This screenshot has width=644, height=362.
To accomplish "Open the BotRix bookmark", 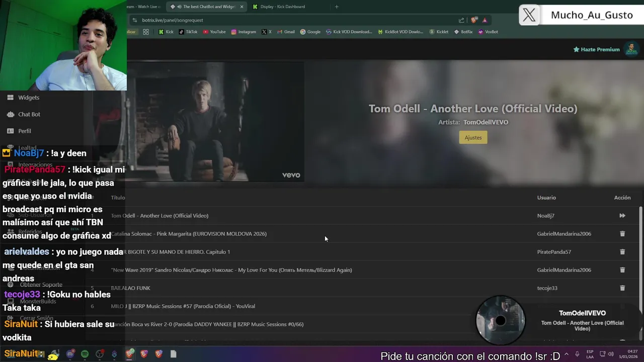I will tap(463, 32).
